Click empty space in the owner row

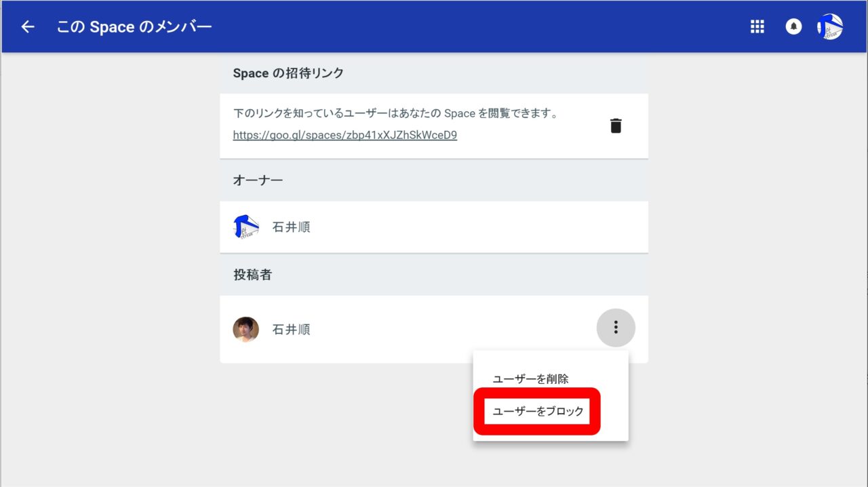475,227
